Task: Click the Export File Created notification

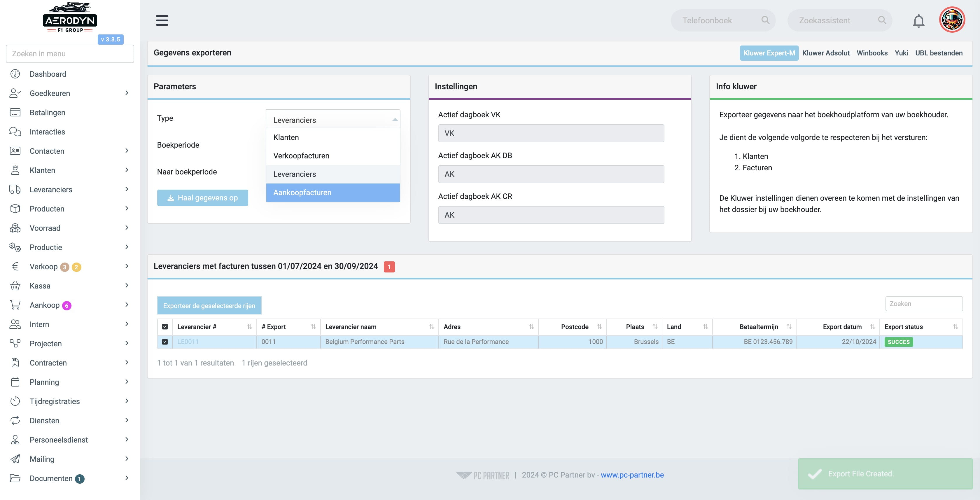Action: tap(885, 474)
